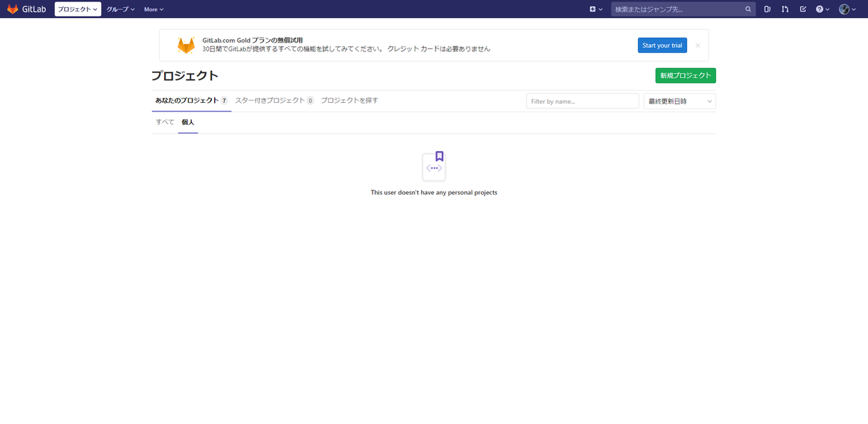868x424 pixels.
Task: Click the 新規プロジェクト button
Action: tap(685, 75)
